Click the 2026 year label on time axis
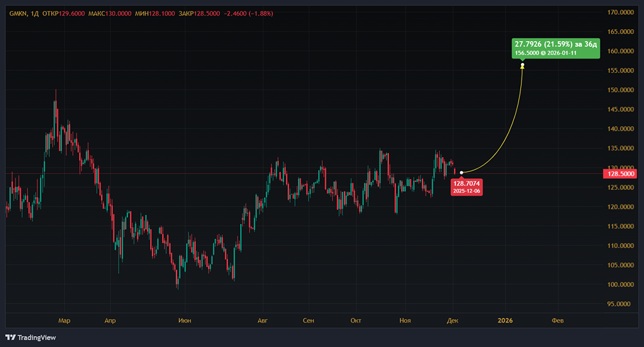 pyautogui.click(x=505, y=319)
